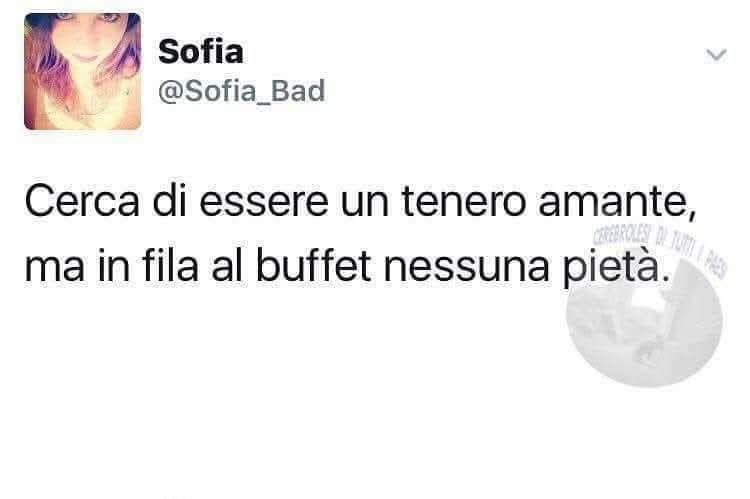Viewport: 750px width, 499px height.
Task: Click the word 'al' before buffet
Action: (x=227, y=266)
